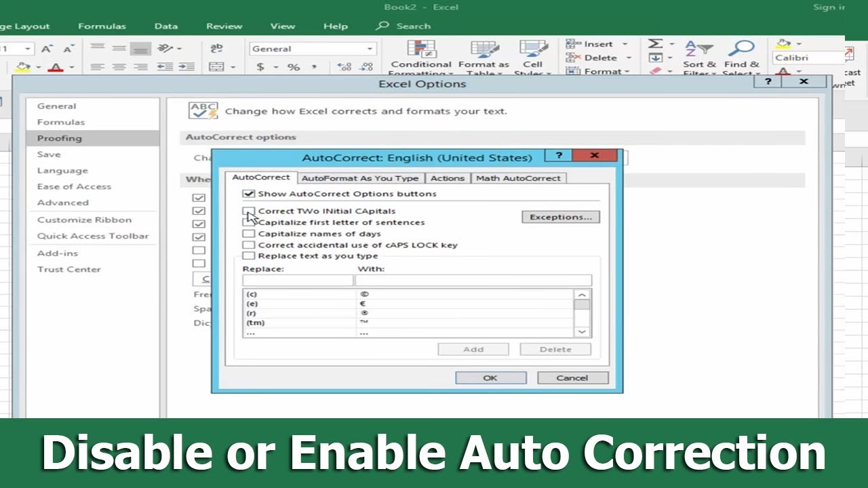868x488 pixels.
Task: Click the Decrease Indent icon
Action: [165, 67]
